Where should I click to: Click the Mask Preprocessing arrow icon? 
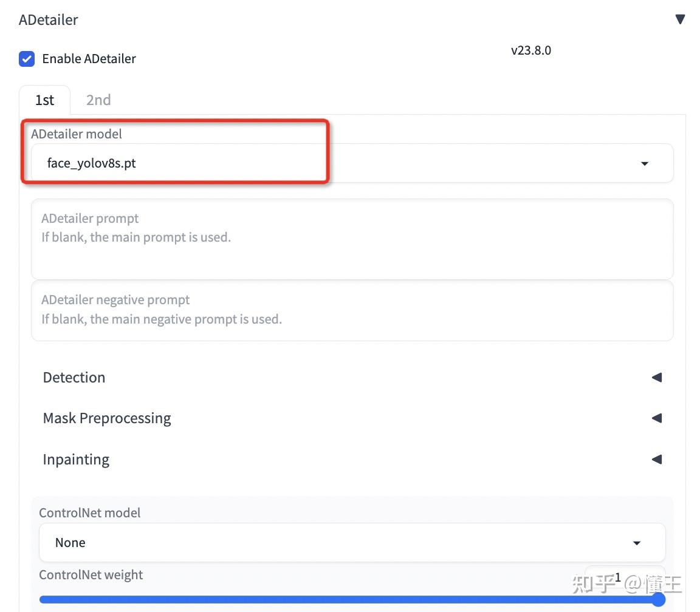pyautogui.click(x=656, y=418)
